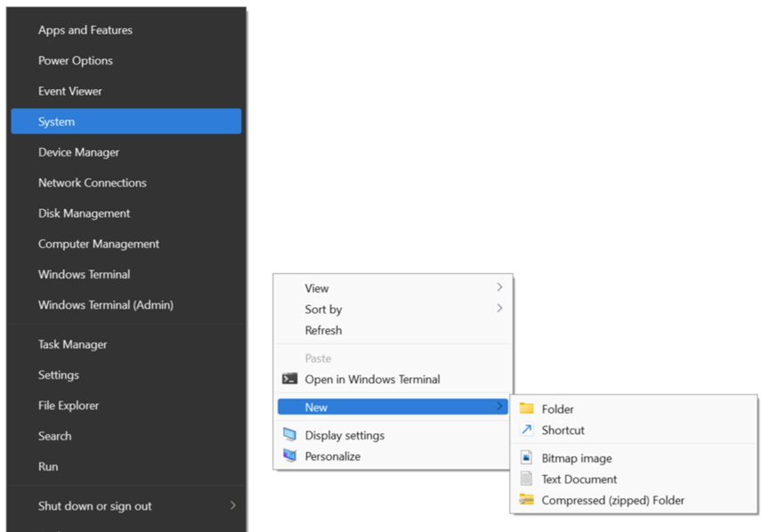This screenshot has width=770, height=532.
Task: Click the Personalize icon
Action: (x=289, y=455)
